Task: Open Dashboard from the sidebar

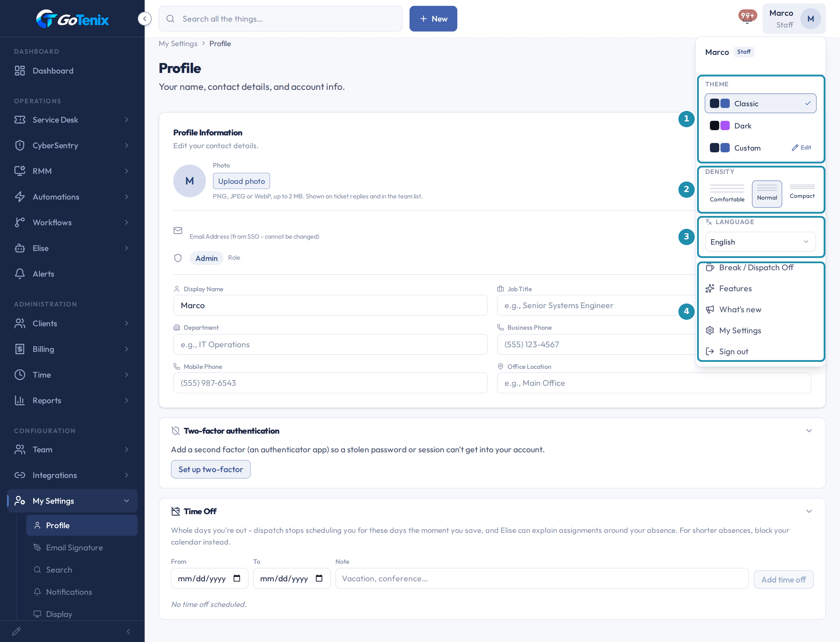Action: [72, 71]
